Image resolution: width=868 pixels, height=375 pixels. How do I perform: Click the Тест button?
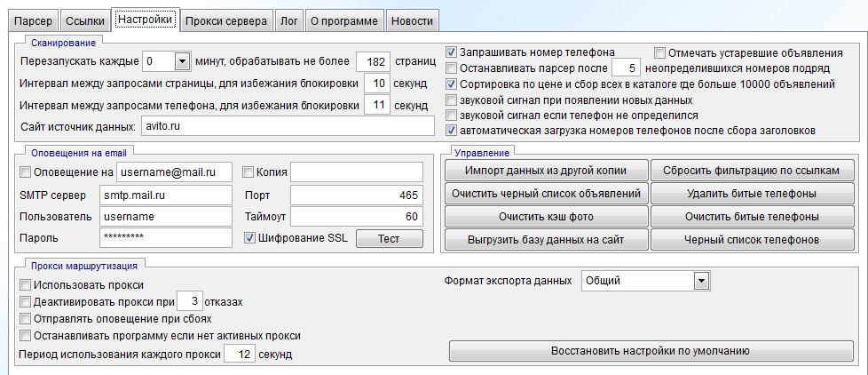[389, 238]
